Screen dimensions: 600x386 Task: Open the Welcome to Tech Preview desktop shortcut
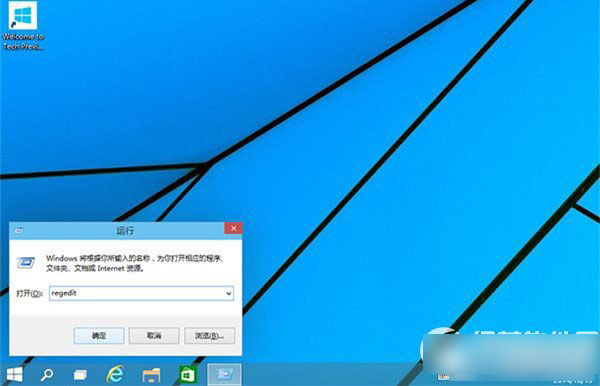tap(23, 26)
